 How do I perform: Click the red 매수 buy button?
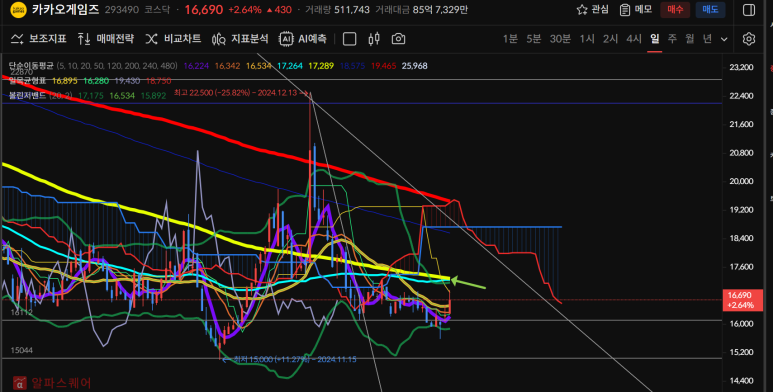point(675,9)
